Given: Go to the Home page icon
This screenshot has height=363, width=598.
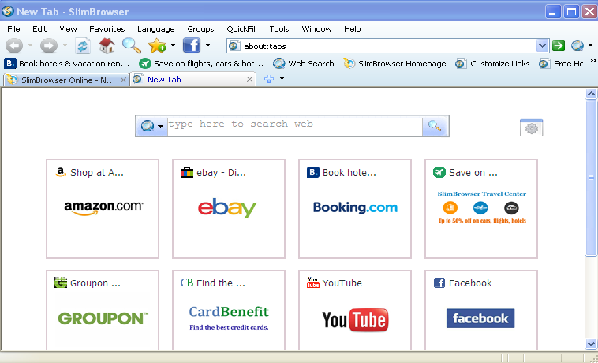Looking at the screenshot, I should 107,46.
